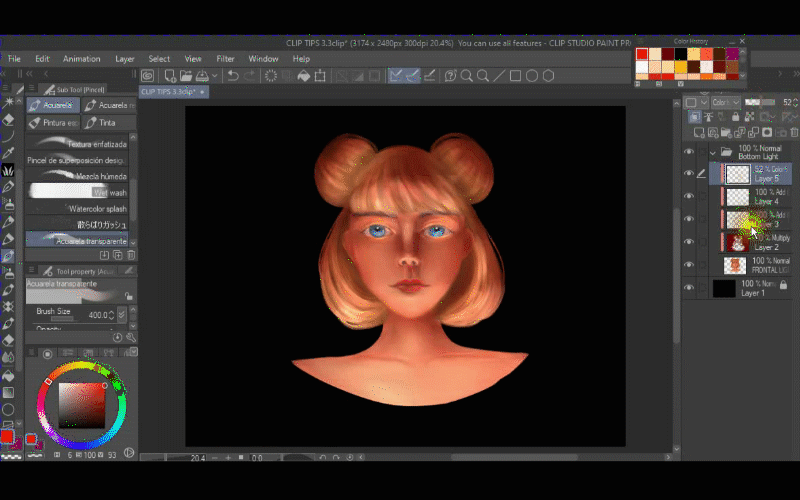Image resolution: width=800 pixels, height=500 pixels.
Task: Click the Open file folder icon
Action: pos(186,76)
